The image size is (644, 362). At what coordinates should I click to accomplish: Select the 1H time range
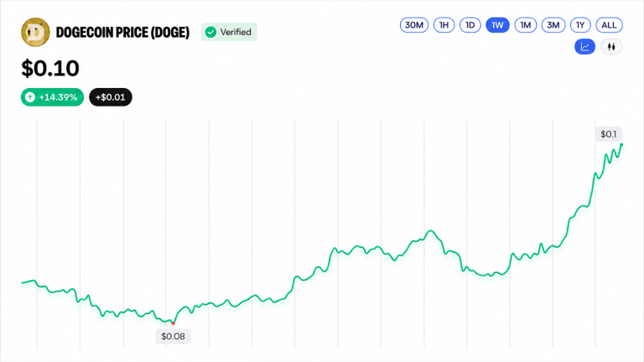tap(444, 25)
